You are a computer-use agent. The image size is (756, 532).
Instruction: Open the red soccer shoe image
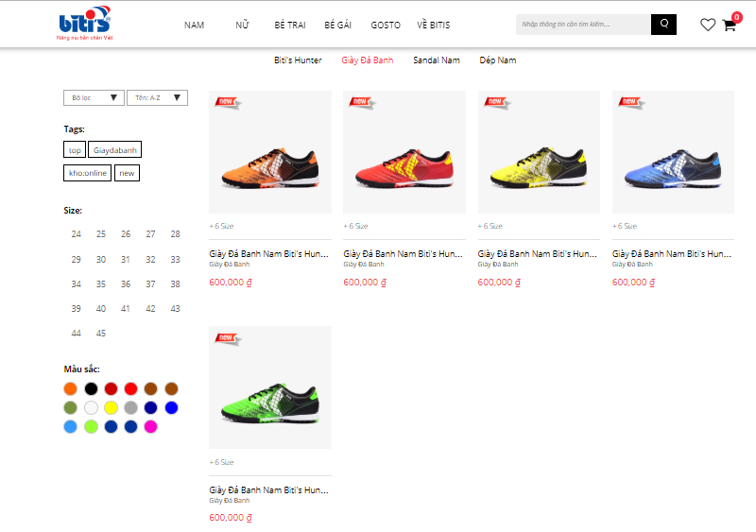(x=404, y=152)
